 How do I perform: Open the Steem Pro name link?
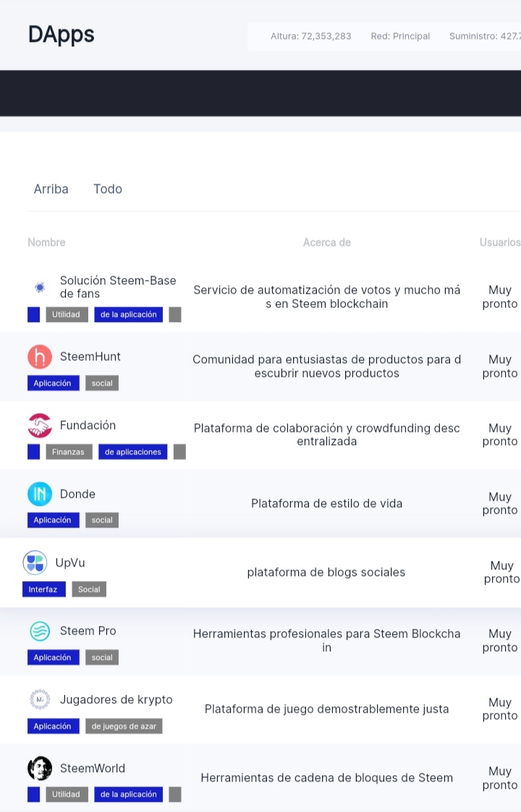coord(88,631)
